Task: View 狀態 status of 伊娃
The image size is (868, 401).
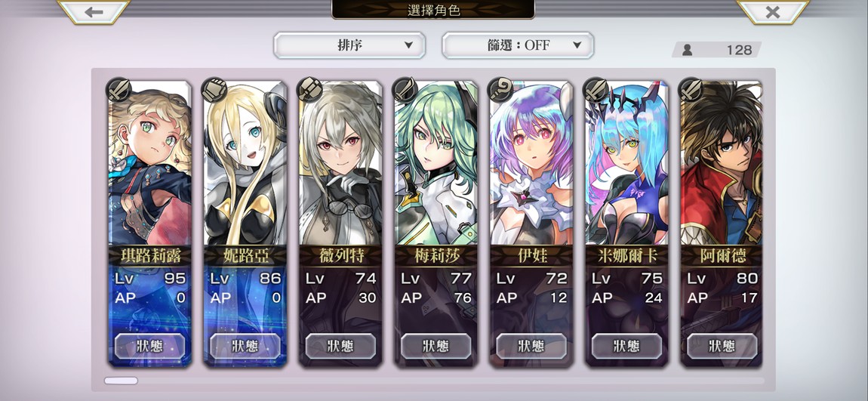Action: (531, 346)
